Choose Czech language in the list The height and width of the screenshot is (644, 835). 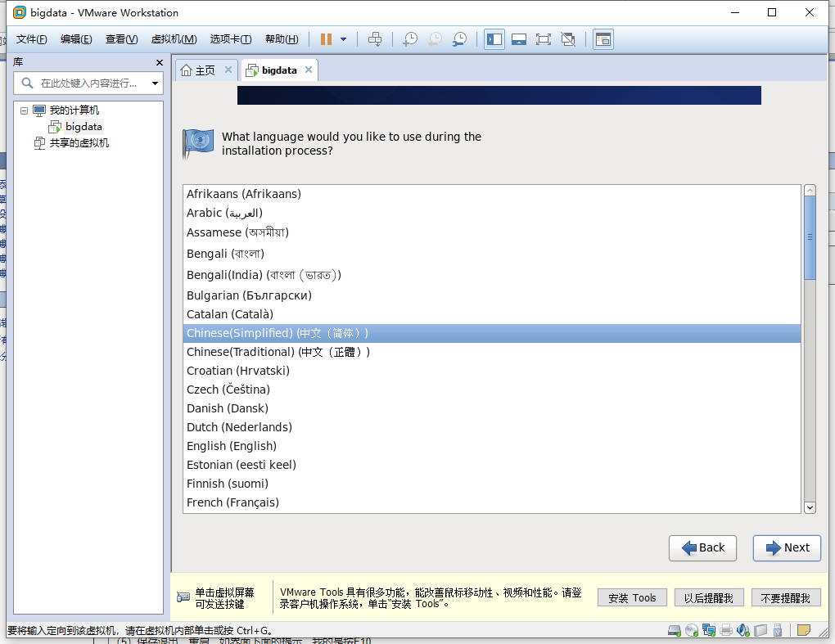tap(491, 390)
